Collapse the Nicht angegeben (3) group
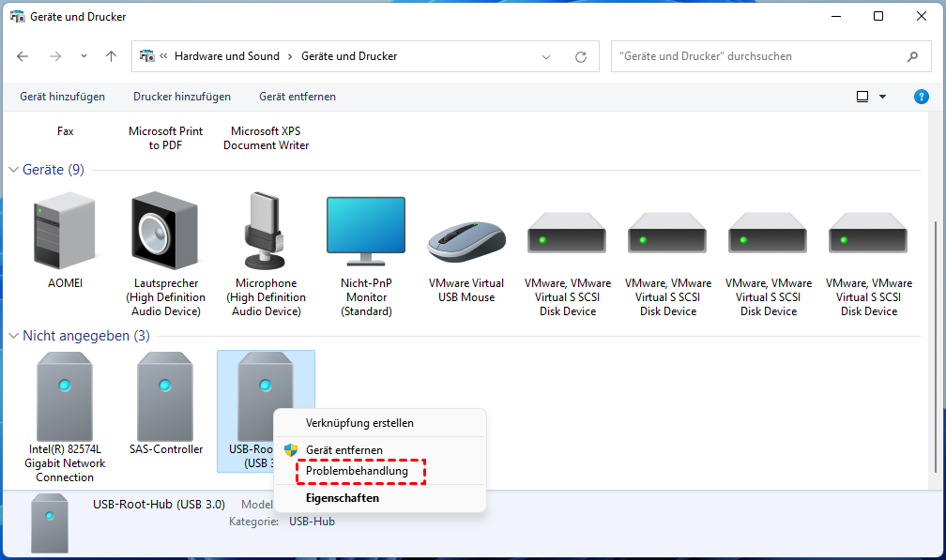 (x=13, y=336)
